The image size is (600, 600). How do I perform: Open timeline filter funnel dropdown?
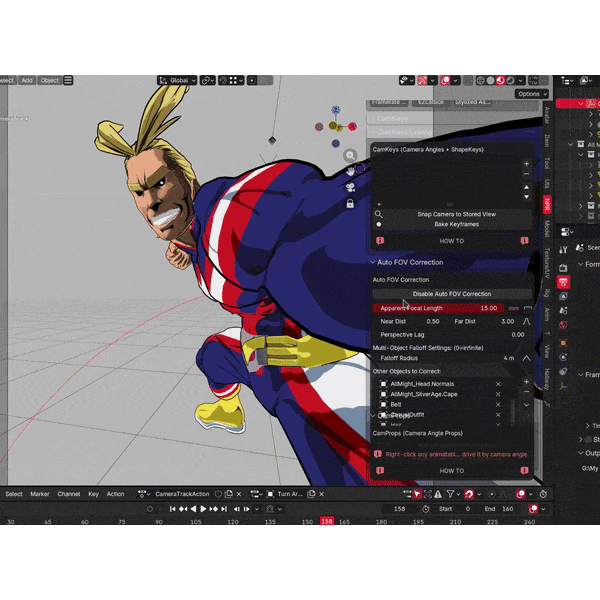pyautogui.click(x=453, y=494)
